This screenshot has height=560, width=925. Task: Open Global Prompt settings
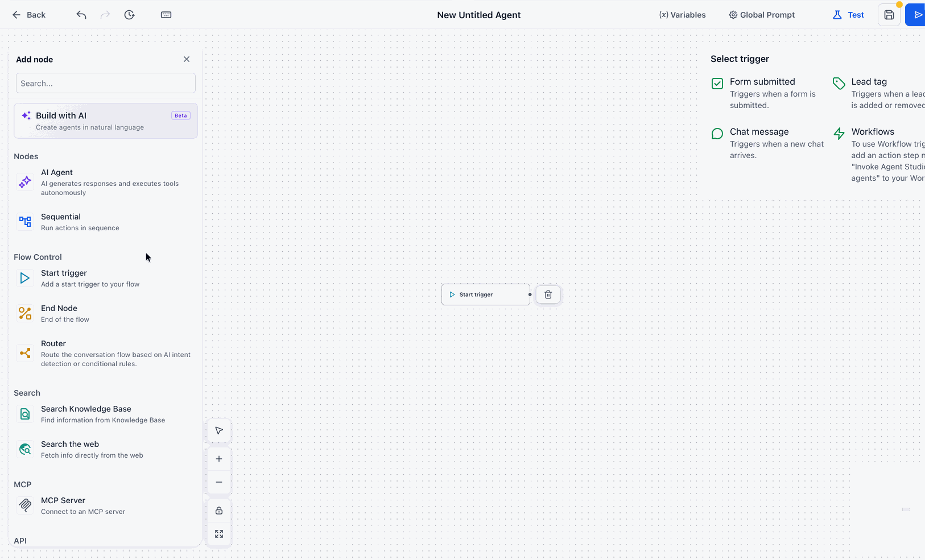click(x=762, y=15)
